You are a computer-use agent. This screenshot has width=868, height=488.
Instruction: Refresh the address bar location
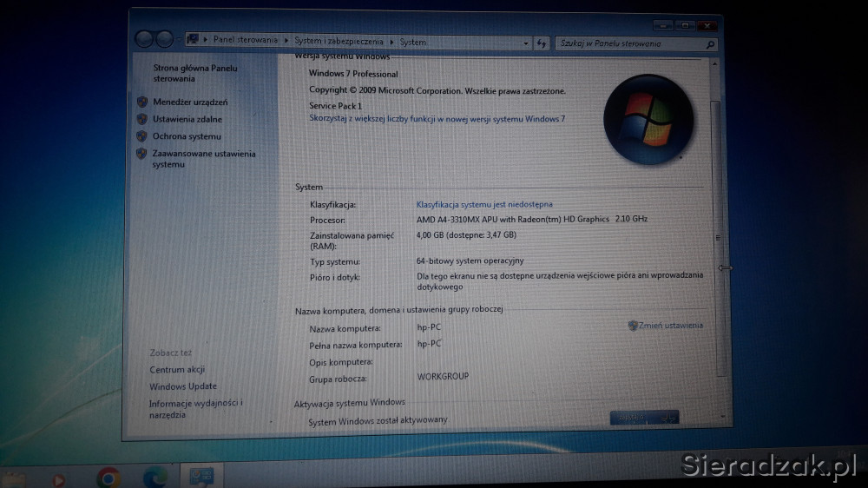[542, 43]
